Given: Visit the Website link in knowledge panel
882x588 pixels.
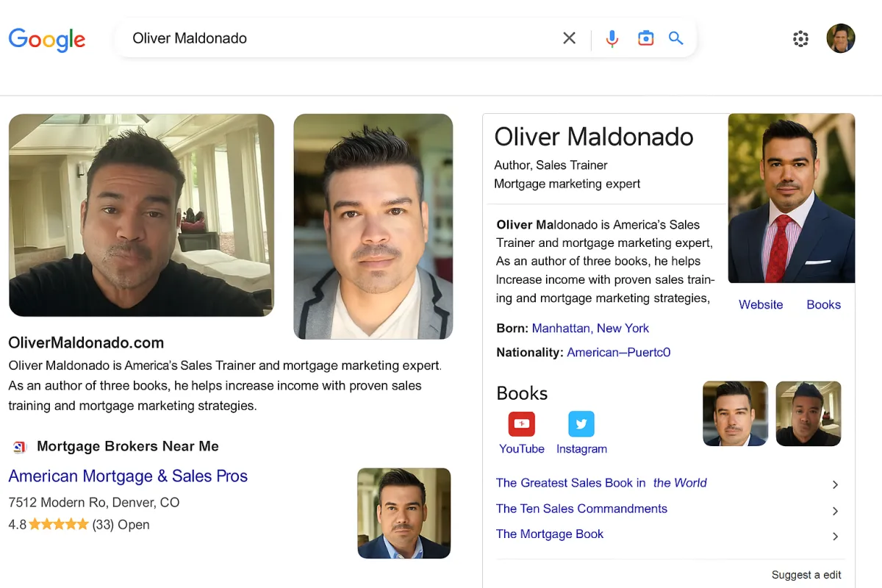Looking at the screenshot, I should (761, 304).
